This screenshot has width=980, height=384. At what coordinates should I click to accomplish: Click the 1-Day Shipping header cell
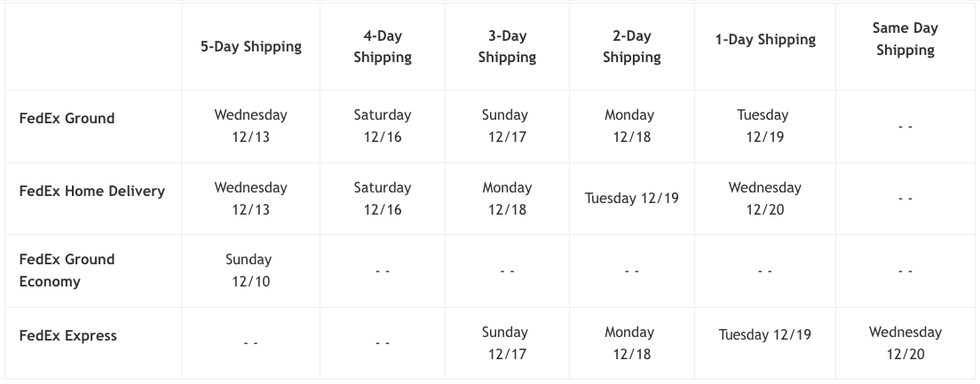765,47
